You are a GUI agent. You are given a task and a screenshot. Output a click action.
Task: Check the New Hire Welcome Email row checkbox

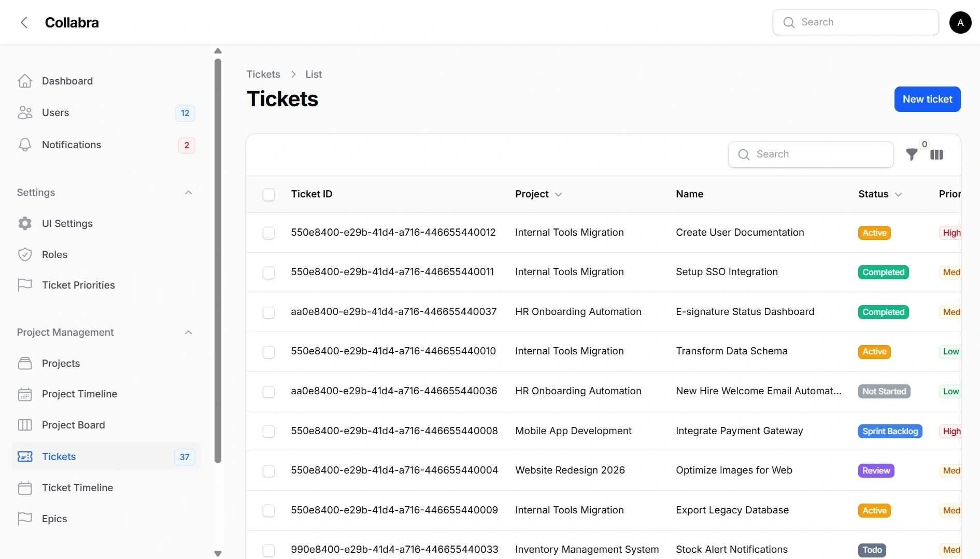click(268, 392)
